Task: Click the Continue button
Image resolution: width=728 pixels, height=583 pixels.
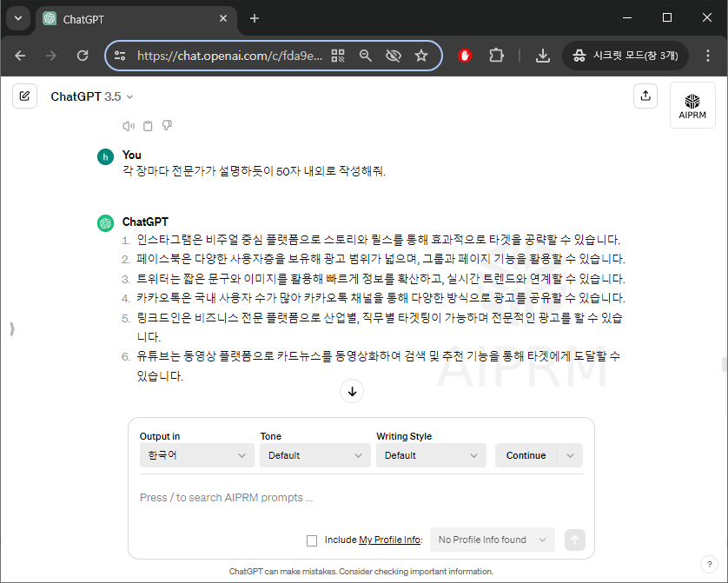Action: pyautogui.click(x=526, y=455)
